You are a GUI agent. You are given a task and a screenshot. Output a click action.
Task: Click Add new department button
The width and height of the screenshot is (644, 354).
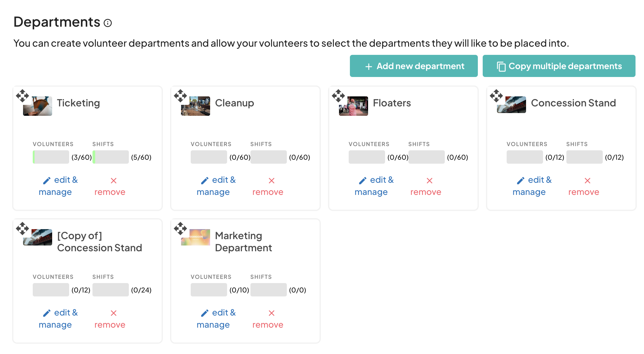(x=414, y=66)
